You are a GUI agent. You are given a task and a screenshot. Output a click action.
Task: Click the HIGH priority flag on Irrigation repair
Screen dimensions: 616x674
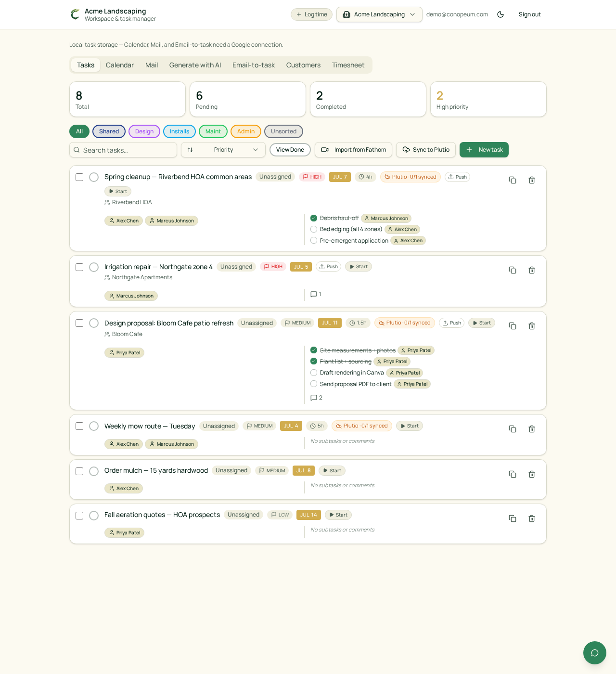pos(273,267)
